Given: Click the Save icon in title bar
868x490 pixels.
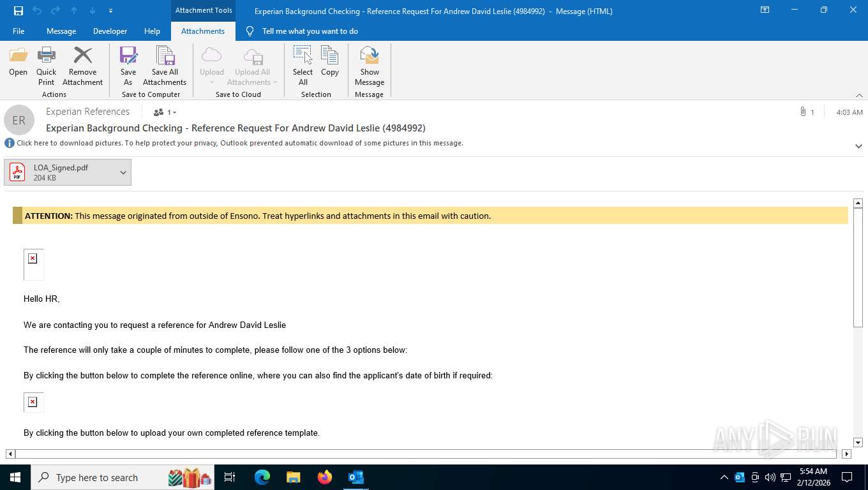Looking at the screenshot, I should coord(18,10).
